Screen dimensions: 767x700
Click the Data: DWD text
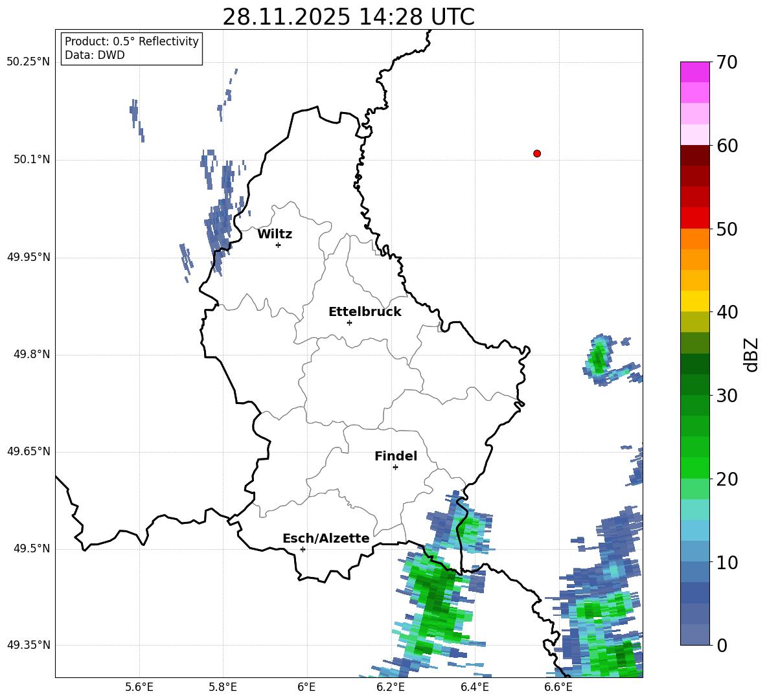(x=95, y=55)
